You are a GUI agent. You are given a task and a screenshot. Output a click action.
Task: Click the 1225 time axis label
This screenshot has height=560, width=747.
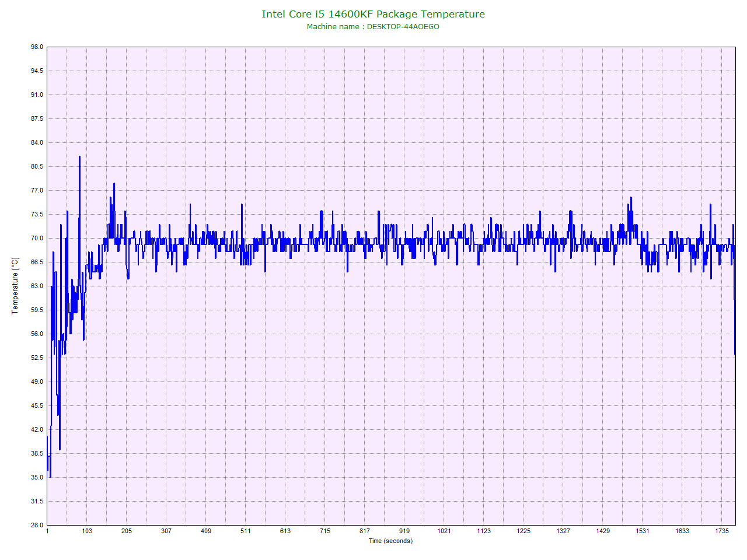coord(523,531)
